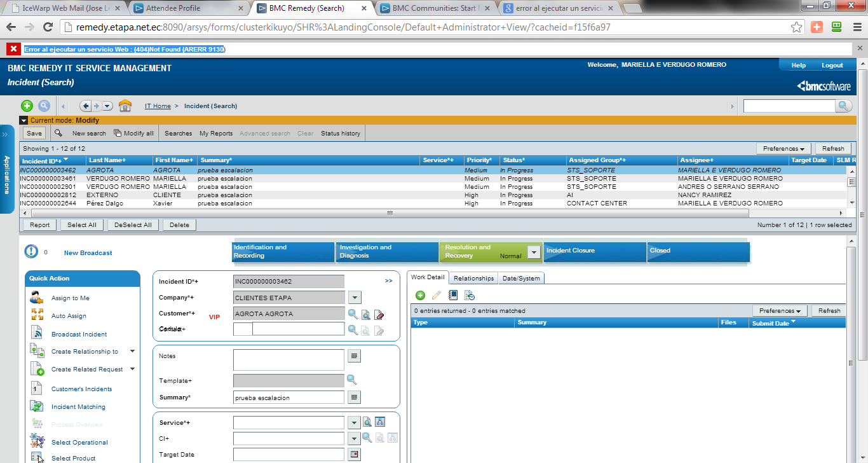The image size is (868, 463).
Task: Click the Assign to Me icon
Action: tap(37, 298)
